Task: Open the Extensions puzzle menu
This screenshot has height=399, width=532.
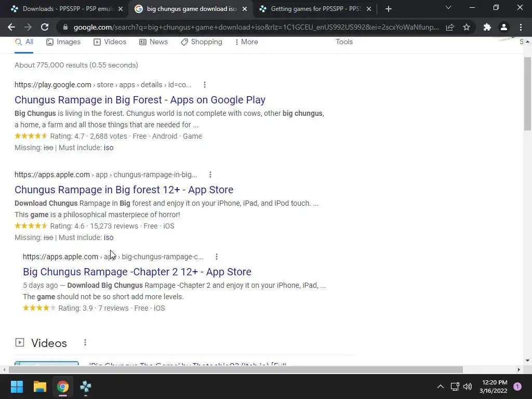Action: [x=487, y=27]
